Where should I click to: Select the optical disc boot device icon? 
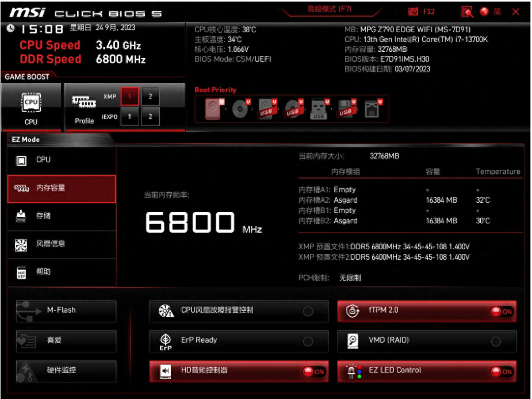(x=240, y=109)
